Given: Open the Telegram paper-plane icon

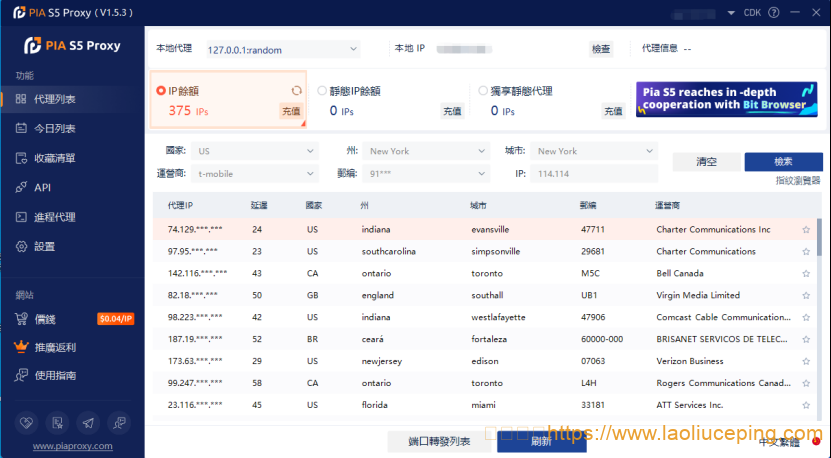Looking at the screenshot, I should 88,422.
